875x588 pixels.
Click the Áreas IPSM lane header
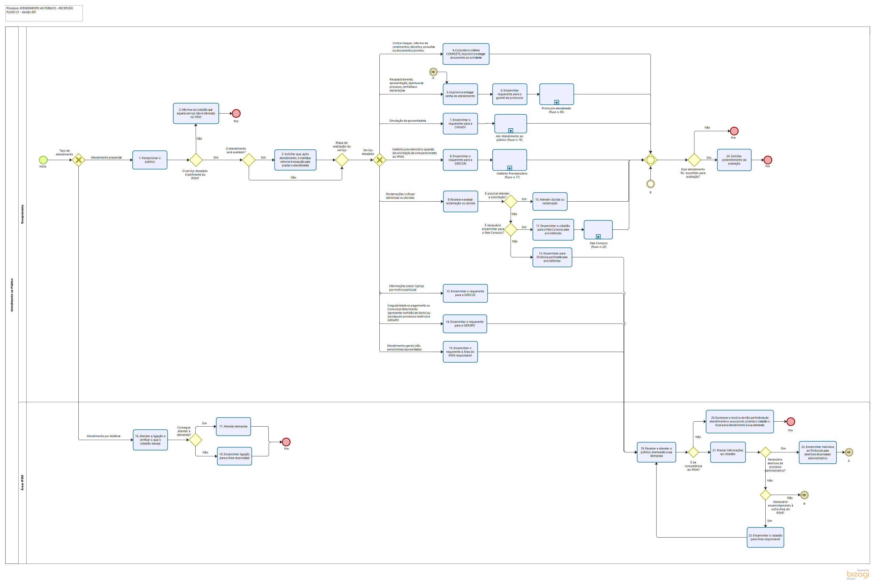point(22,483)
